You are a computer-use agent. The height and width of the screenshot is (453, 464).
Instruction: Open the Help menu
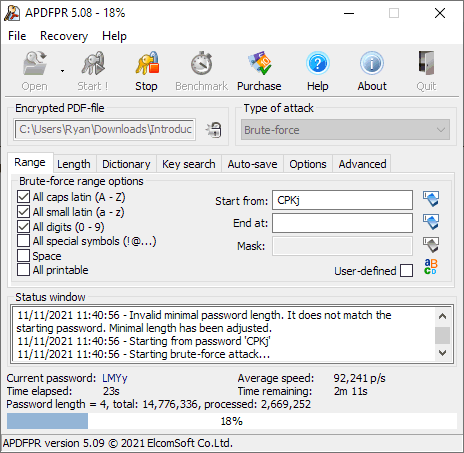[114, 36]
